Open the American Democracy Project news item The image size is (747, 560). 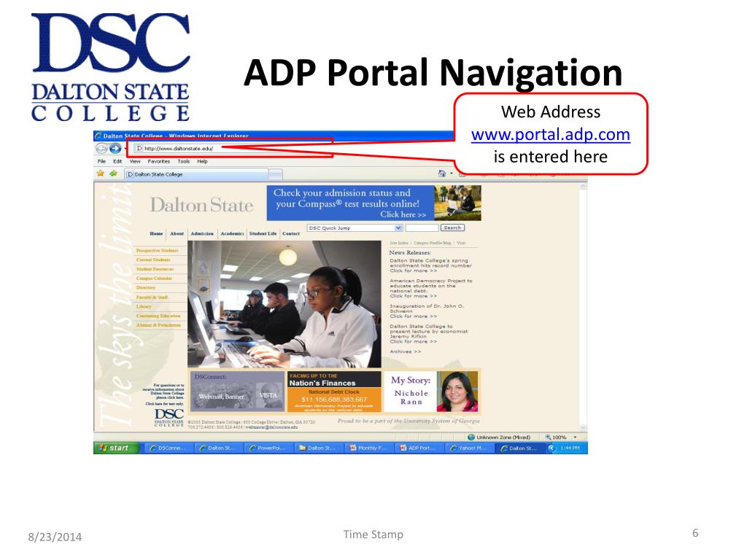(x=430, y=289)
